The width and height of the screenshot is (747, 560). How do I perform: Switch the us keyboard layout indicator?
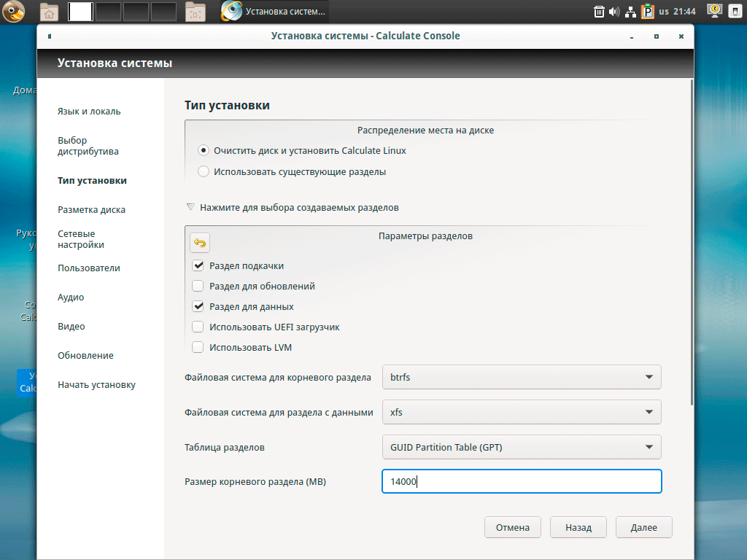click(664, 12)
